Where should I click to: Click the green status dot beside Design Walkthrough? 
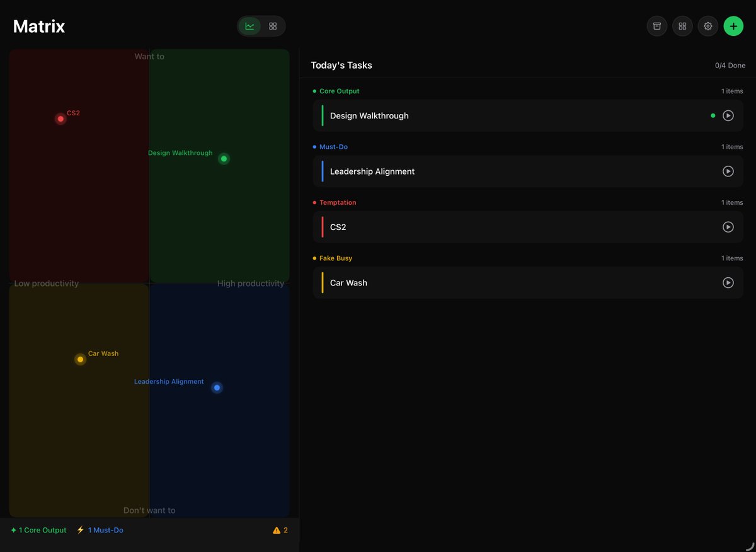tap(713, 116)
